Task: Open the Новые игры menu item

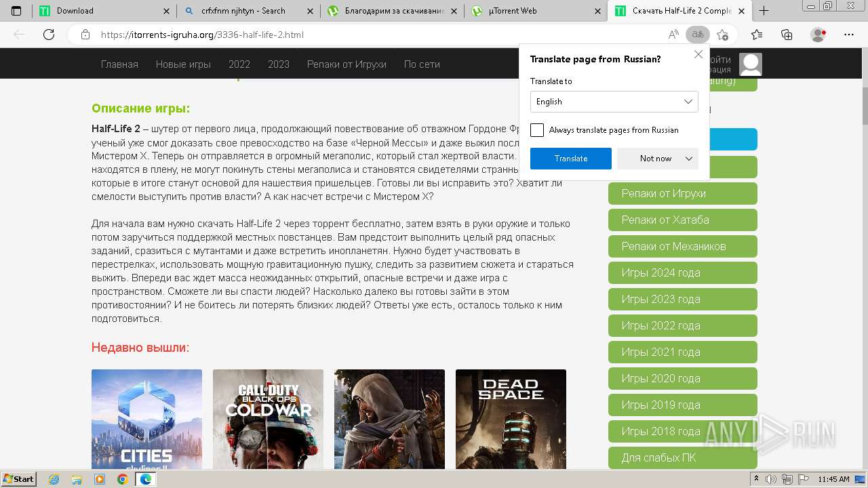Action: click(x=183, y=64)
